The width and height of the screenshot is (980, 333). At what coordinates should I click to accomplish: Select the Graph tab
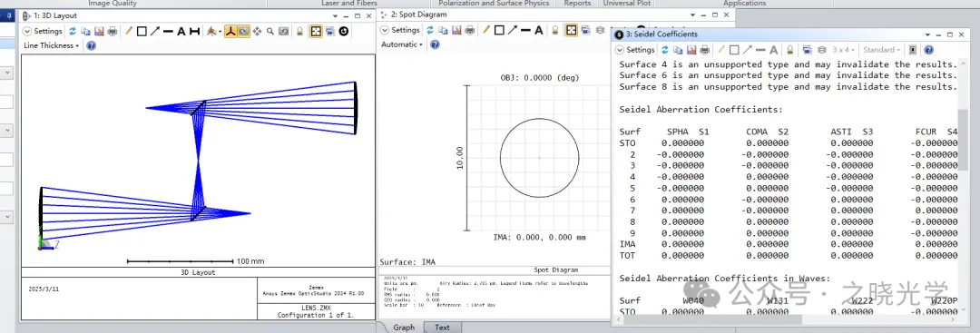[x=404, y=328]
